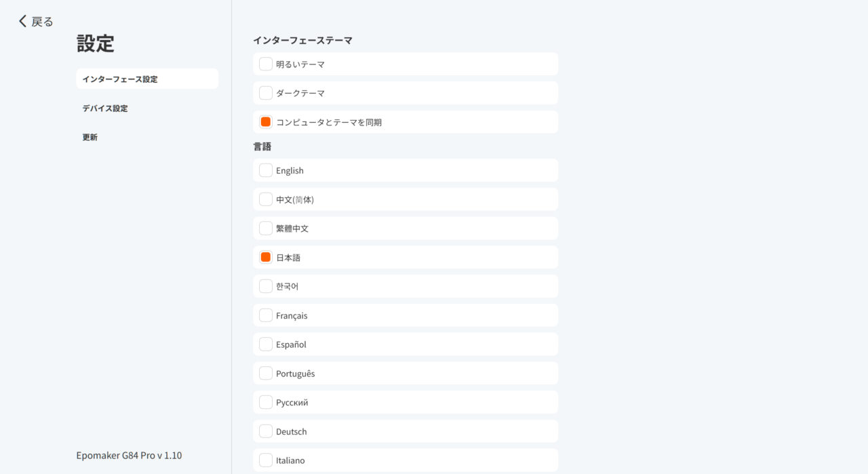Select the 明るいテーマ checkbox
Screen dimensions: 868x474
coord(266,64)
